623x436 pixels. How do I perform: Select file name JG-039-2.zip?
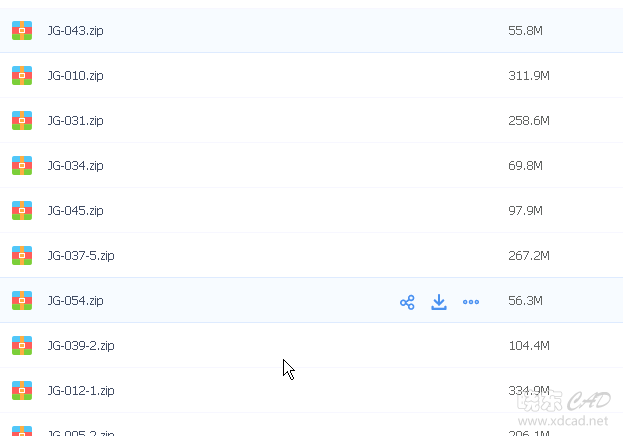coord(81,345)
